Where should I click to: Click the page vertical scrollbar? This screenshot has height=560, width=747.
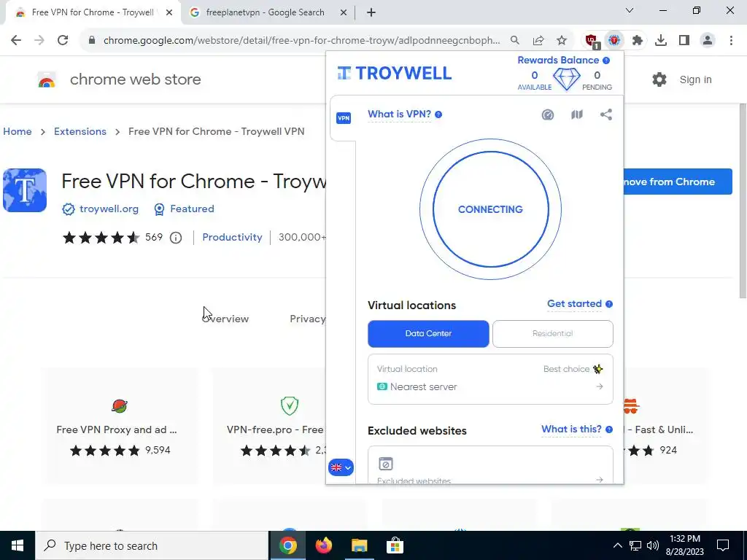pyautogui.click(x=743, y=200)
